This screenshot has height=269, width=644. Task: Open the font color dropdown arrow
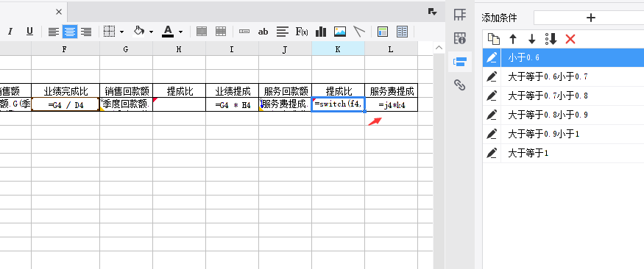[180, 32]
